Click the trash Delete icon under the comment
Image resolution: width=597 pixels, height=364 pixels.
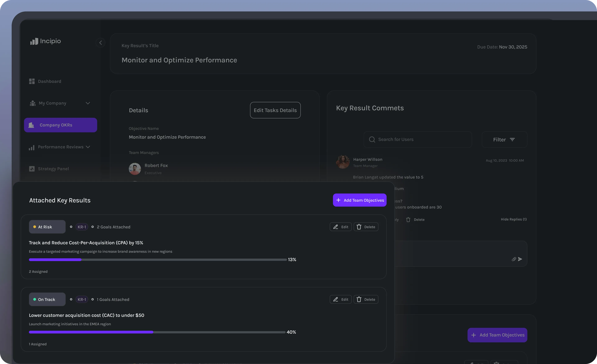point(408,219)
